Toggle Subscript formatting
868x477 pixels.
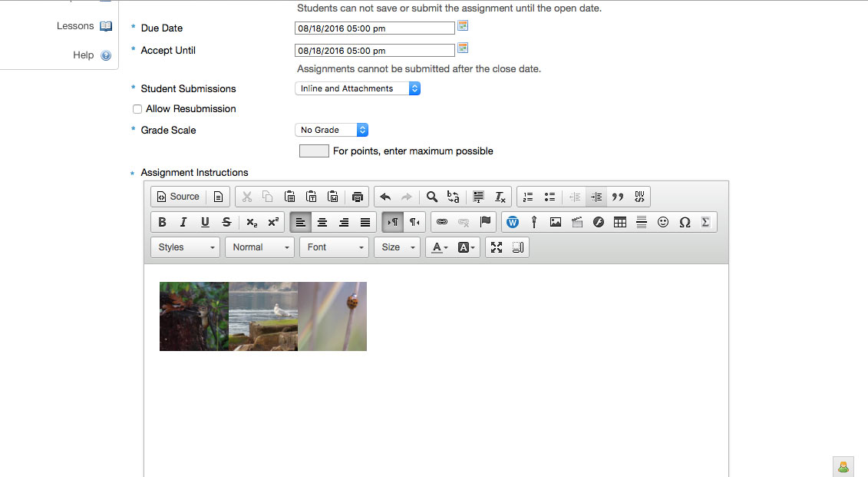(x=251, y=222)
